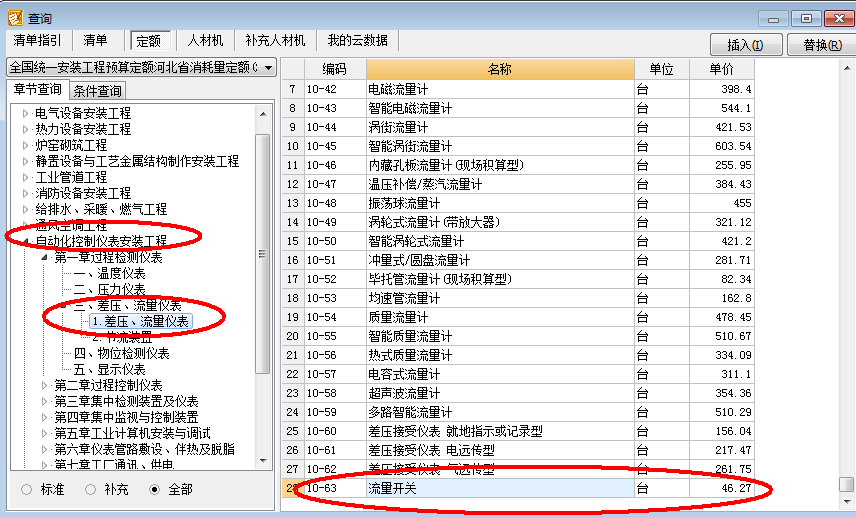Select row 涡轮式流量计(带放大器)
Viewport: 856px width, 518px height.
(x=518, y=222)
